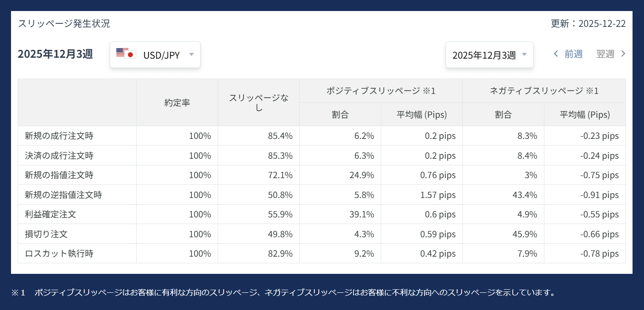Click the left chevron beside 前週

(556, 53)
